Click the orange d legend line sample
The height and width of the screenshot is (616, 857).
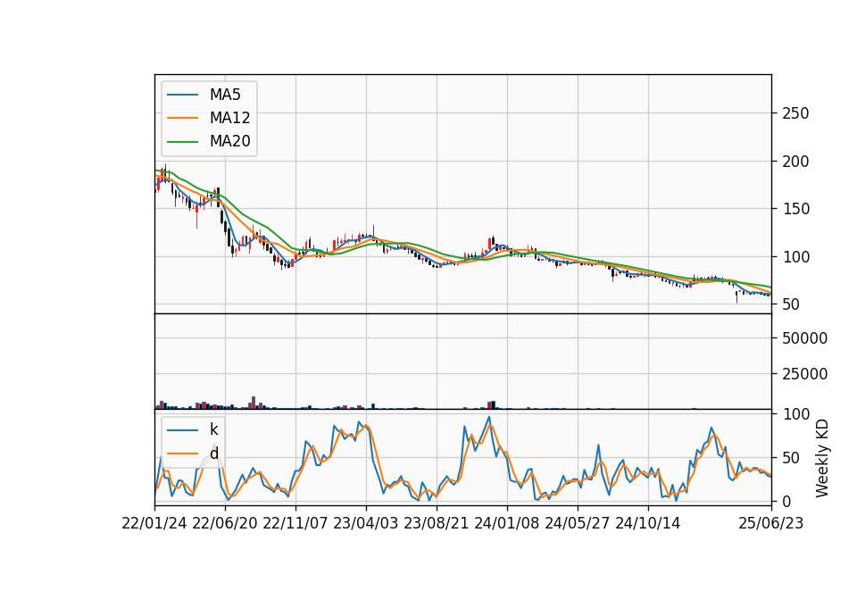182,454
